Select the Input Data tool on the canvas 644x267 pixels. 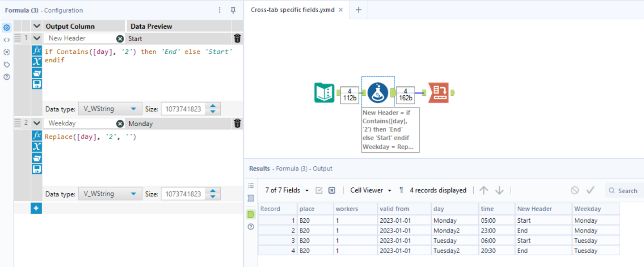(324, 93)
